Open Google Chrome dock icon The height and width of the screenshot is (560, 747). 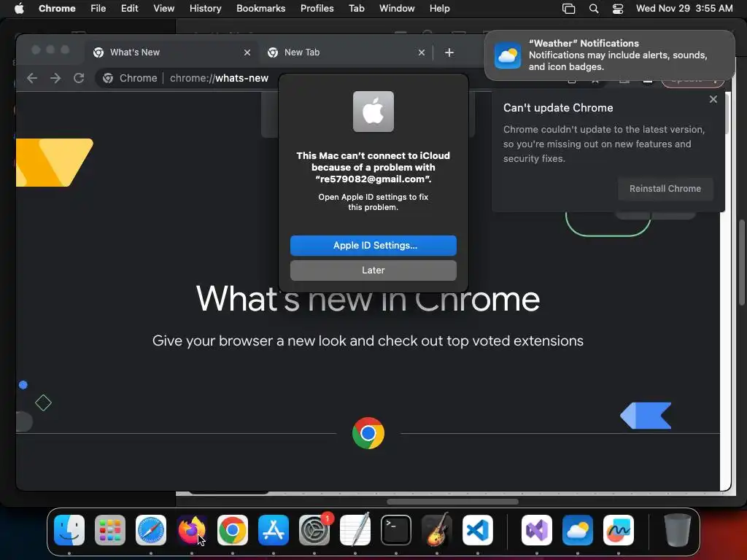click(x=233, y=530)
